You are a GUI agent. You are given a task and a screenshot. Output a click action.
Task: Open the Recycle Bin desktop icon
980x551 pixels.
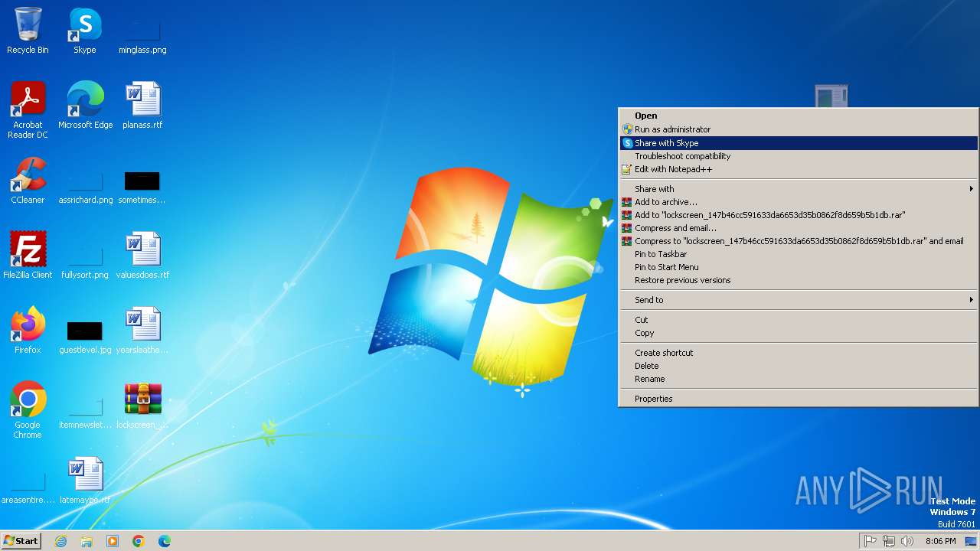tap(28, 31)
